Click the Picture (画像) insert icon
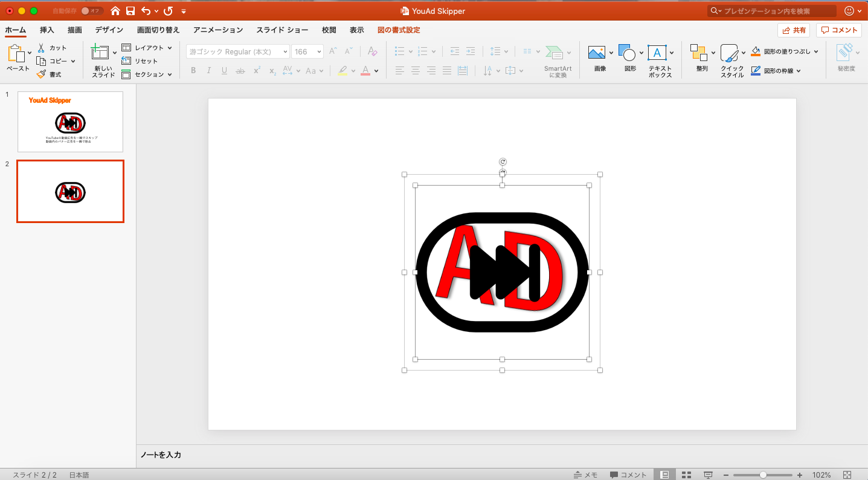The image size is (868, 480). coord(597,53)
